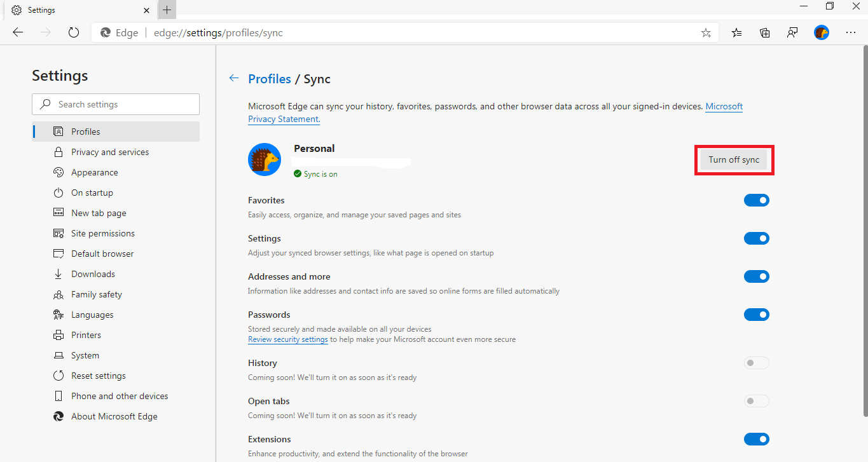Open the feedback icon in the browser toolbar

point(792,32)
